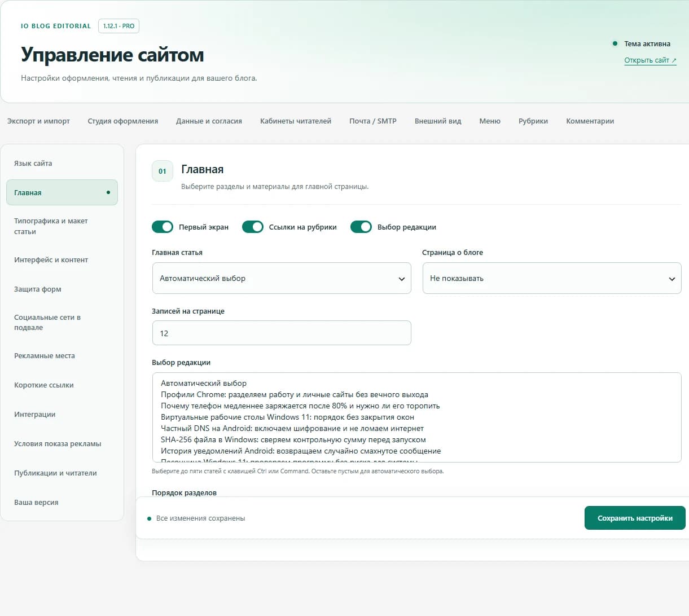Image resolution: width=689 pixels, height=616 pixels.
Task: Open the Главная статья dropdown
Action: [282, 278]
